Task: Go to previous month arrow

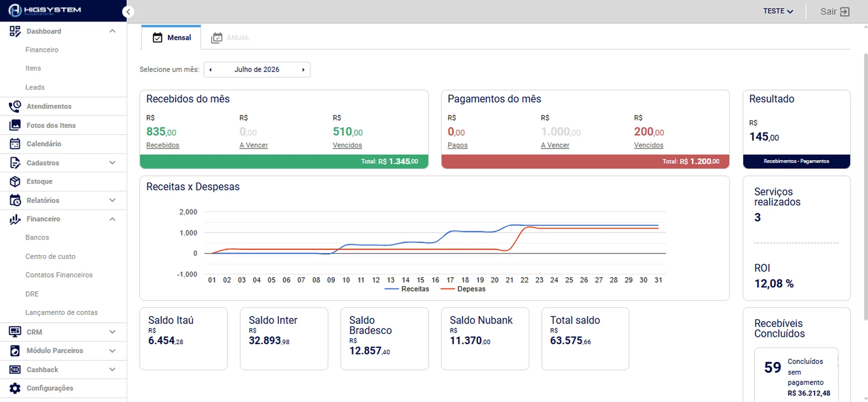Action: coord(210,70)
